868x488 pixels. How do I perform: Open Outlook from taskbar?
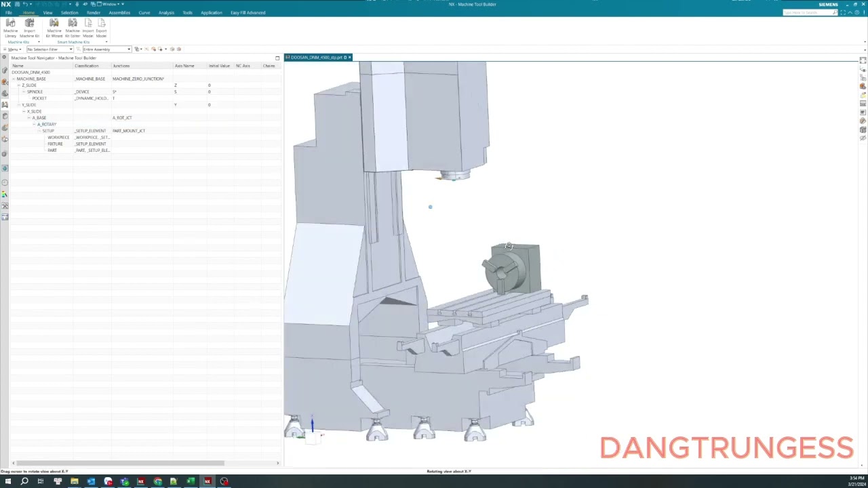pos(92,481)
